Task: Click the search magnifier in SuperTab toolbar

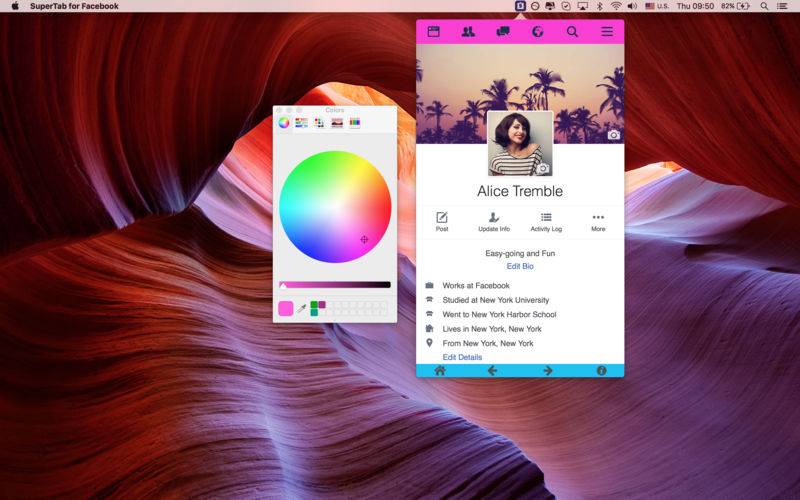Action: [572, 32]
